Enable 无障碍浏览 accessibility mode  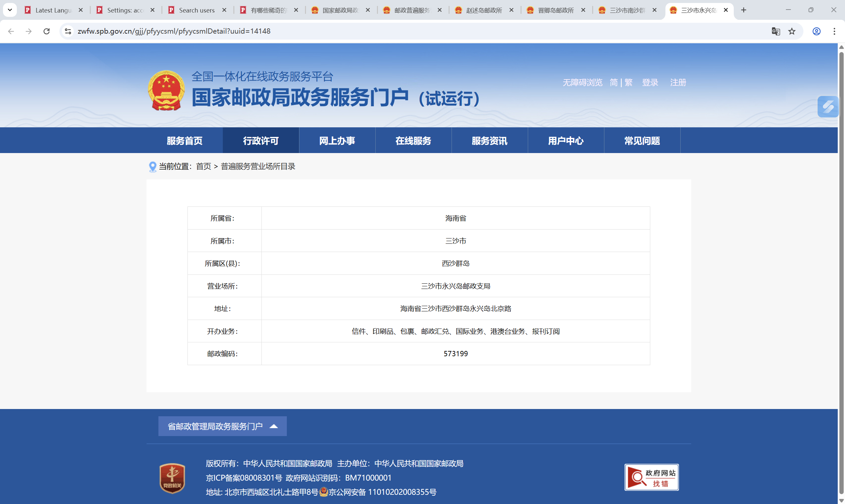pyautogui.click(x=582, y=82)
